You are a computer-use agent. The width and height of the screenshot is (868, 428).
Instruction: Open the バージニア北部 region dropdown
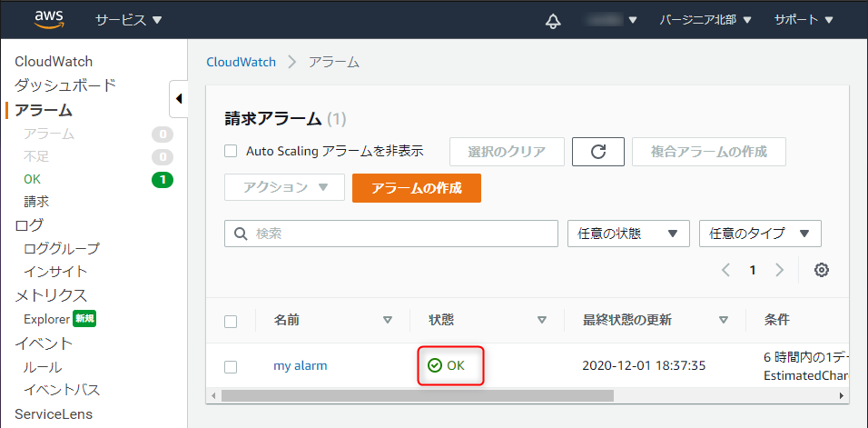(705, 21)
